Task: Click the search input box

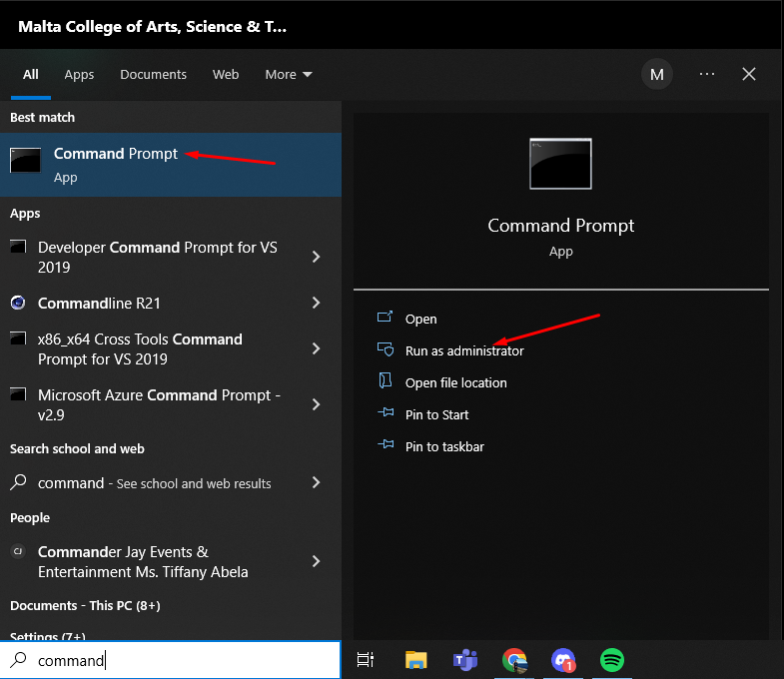Action: [180, 660]
